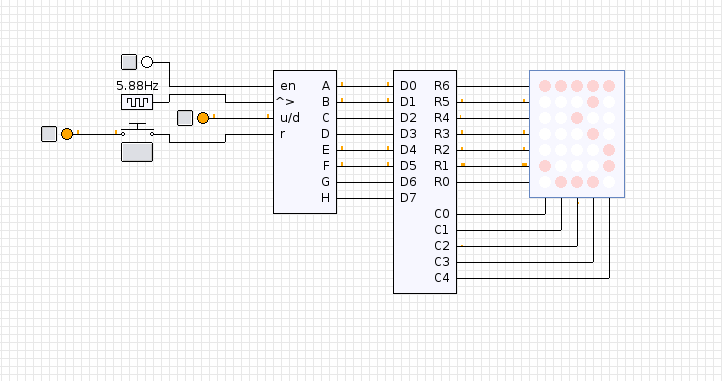Click the top-left LED of the matrix
Screen dimensions: 722x381
545,86
